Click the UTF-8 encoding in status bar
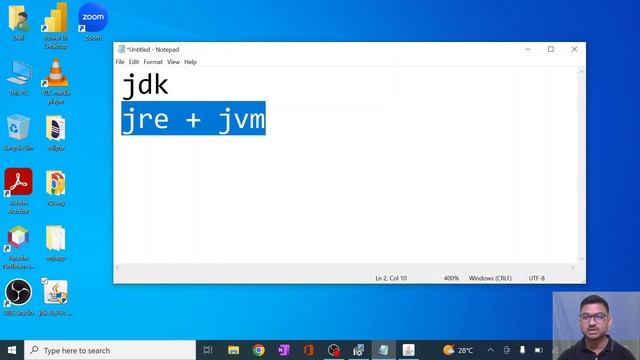 (536, 278)
